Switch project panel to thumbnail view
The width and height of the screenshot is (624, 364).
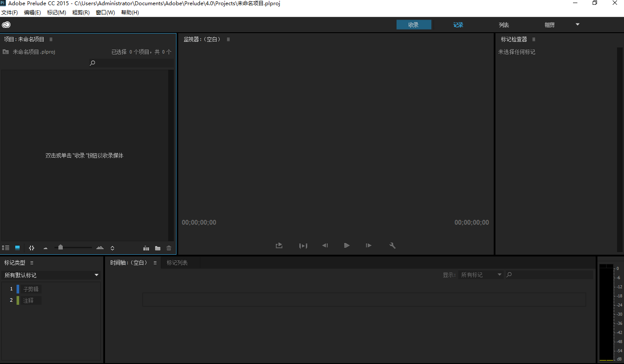pyautogui.click(x=17, y=247)
